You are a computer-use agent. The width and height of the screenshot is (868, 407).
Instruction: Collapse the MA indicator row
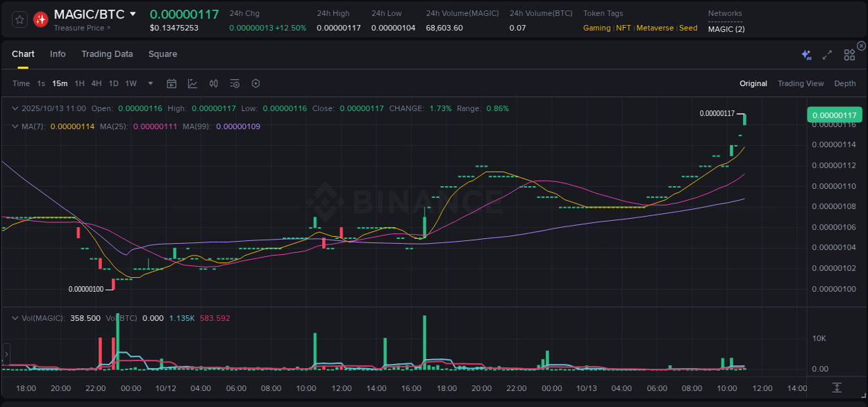[15, 126]
